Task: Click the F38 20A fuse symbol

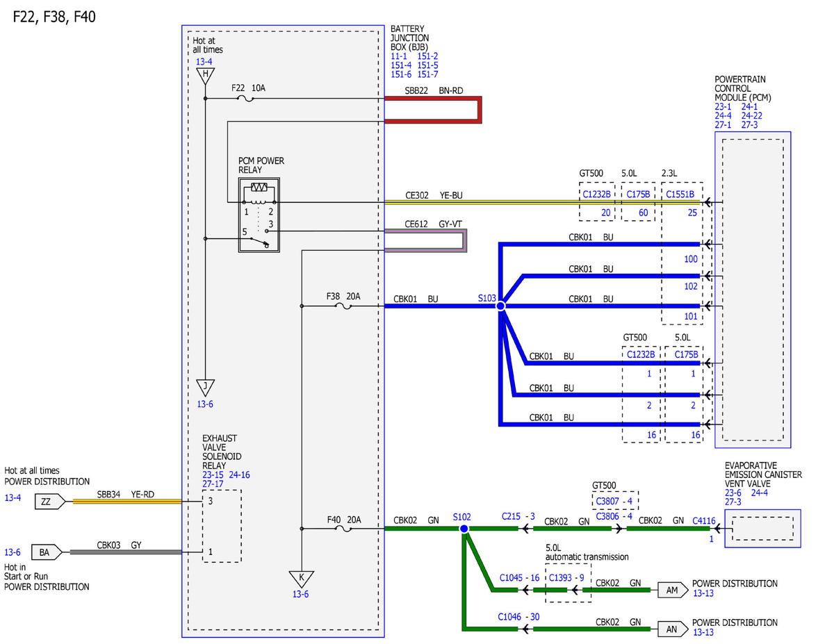Action: (342, 306)
